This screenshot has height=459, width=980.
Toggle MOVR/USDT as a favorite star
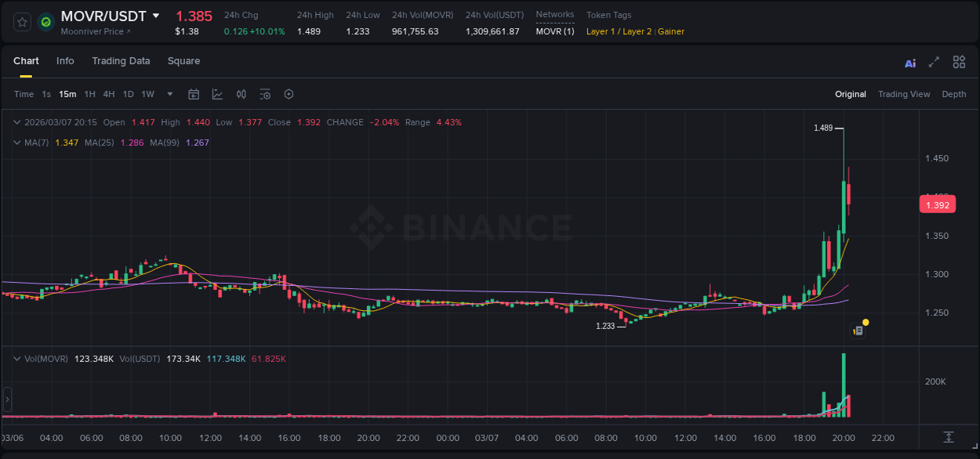pos(21,22)
